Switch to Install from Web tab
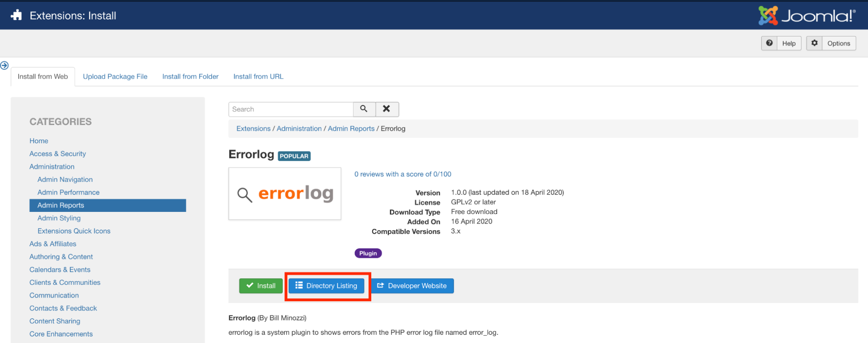868x343 pixels. (x=43, y=76)
